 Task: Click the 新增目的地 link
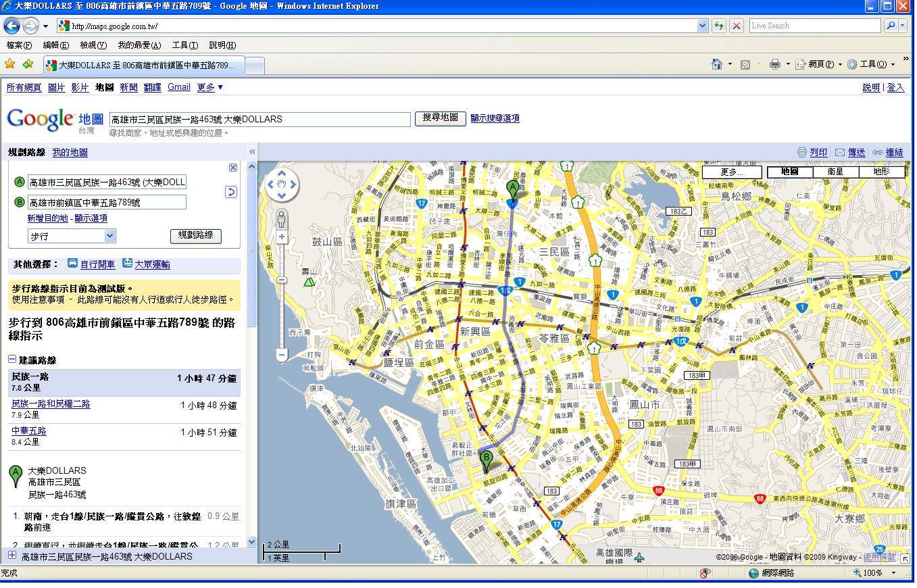[47, 218]
